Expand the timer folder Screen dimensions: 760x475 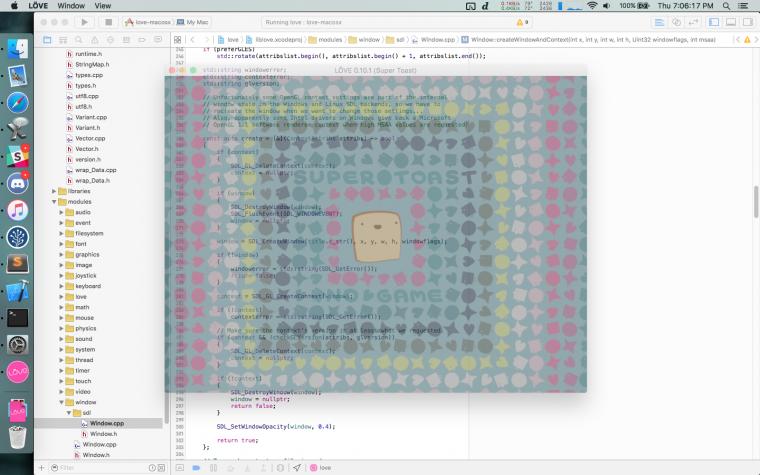pyautogui.click(x=61, y=370)
